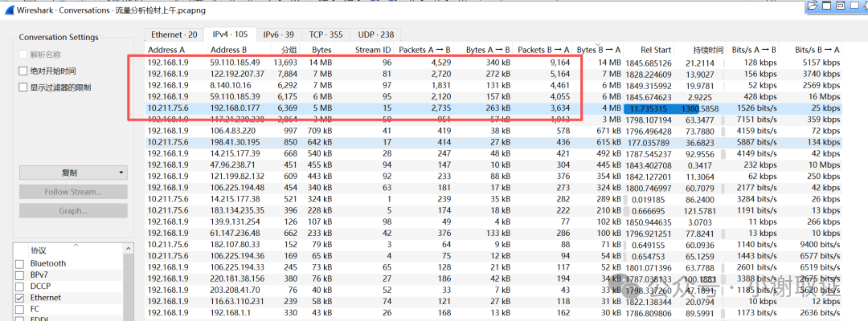
Task: Select the row with address 14.215.177.38
Action: click(x=493, y=199)
